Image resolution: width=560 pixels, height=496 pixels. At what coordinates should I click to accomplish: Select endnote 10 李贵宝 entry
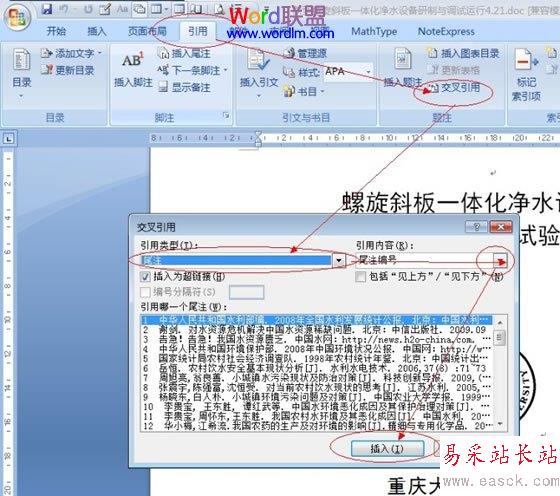pos(317,406)
